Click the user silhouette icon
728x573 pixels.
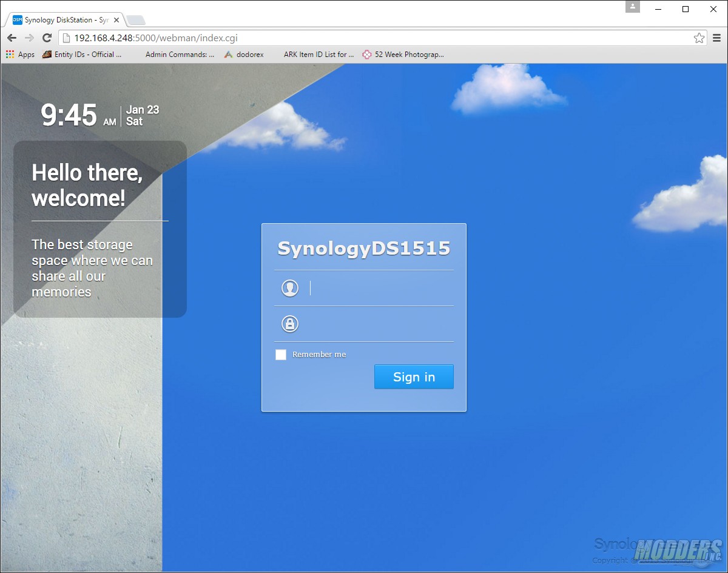pos(290,288)
